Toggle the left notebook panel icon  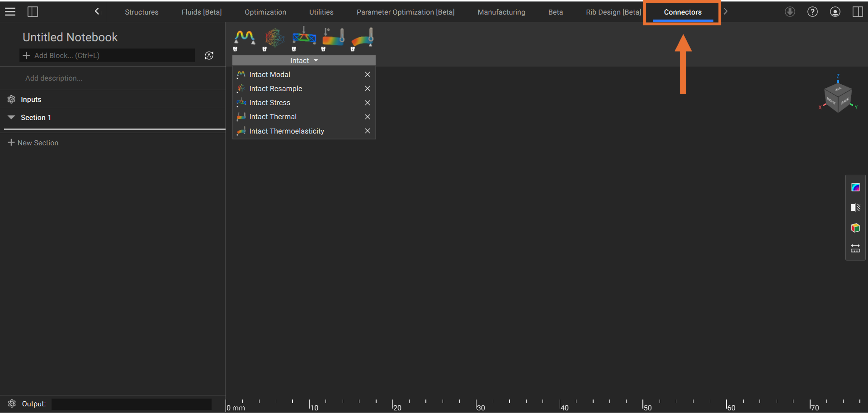(33, 12)
